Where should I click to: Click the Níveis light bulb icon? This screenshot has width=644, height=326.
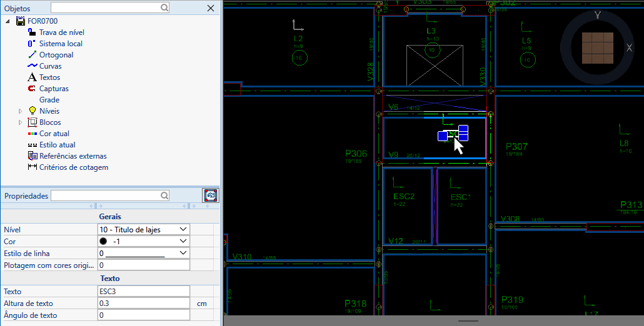33,111
